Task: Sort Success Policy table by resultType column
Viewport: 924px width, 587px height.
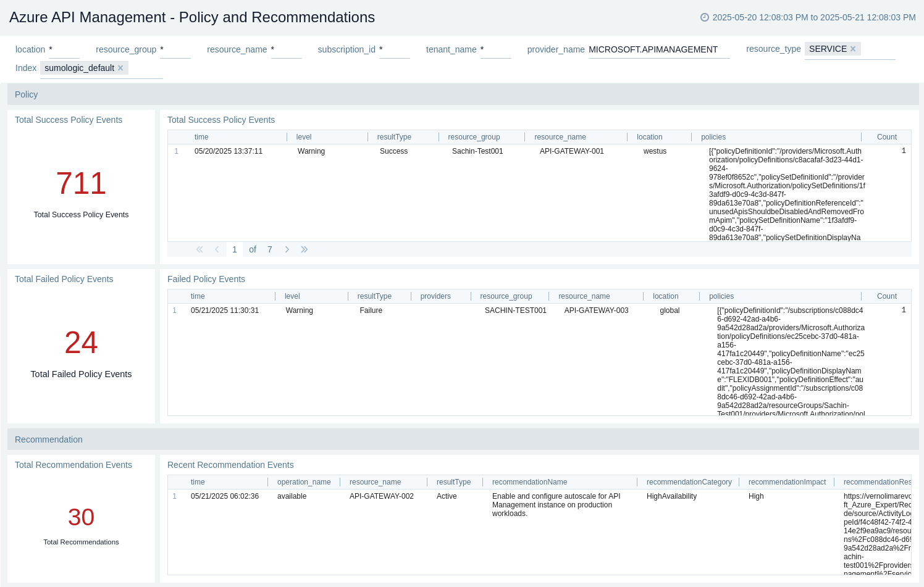Action: click(394, 137)
